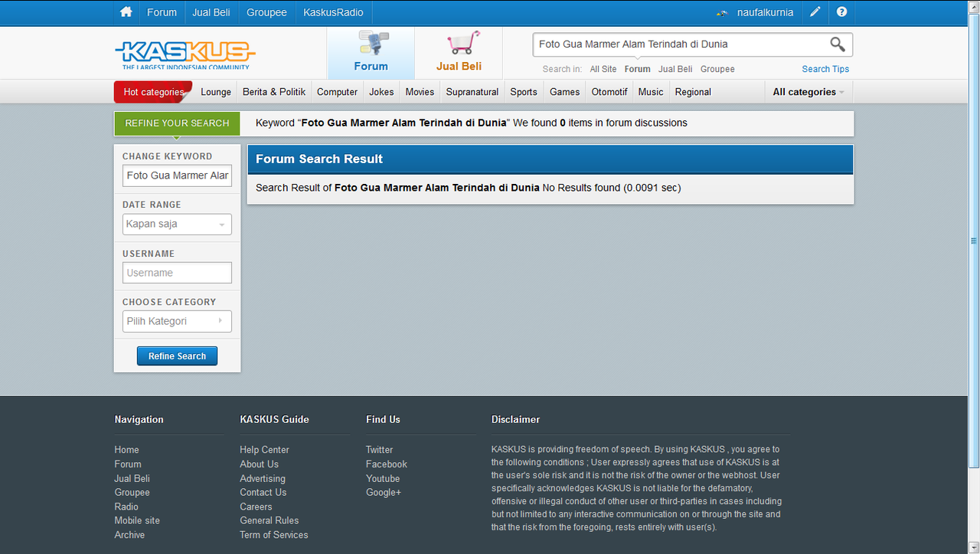Set search scope to Jual Beli

coord(675,69)
